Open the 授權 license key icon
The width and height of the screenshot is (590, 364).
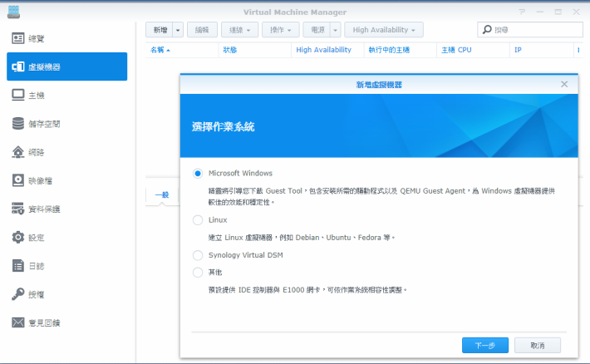(x=17, y=294)
